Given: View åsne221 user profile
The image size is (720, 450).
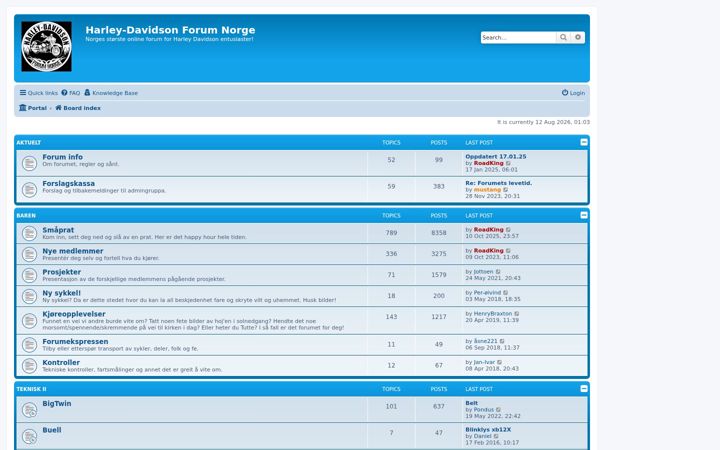Looking at the screenshot, I should [486, 341].
